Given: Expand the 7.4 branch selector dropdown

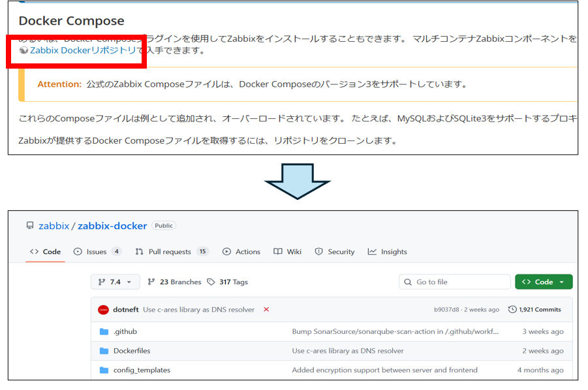Looking at the screenshot, I should pyautogui.click(x=115, y=282).
